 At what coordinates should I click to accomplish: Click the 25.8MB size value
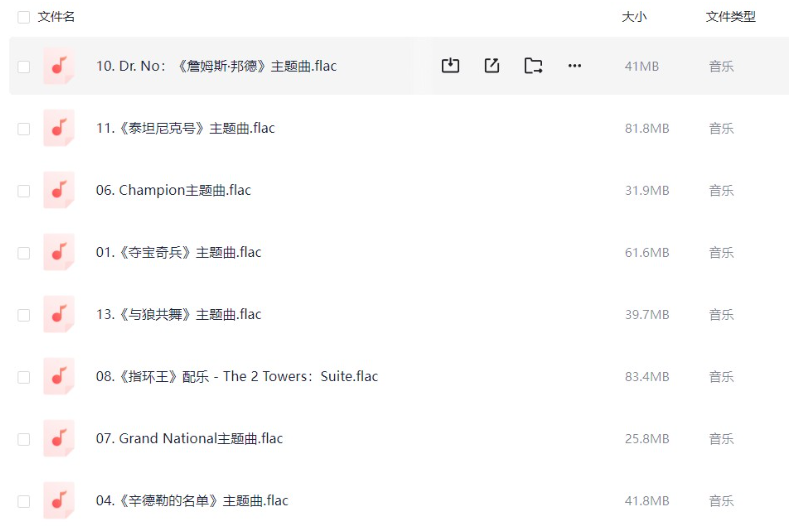point(647,439)
